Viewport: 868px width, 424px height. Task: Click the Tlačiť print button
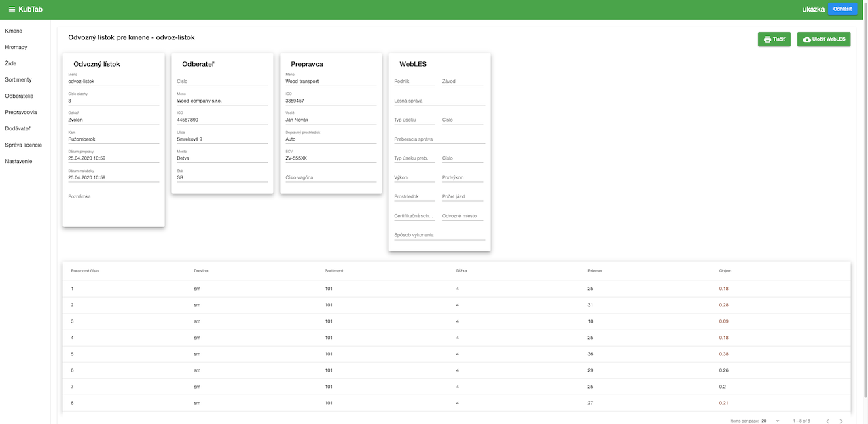[774, 39]
